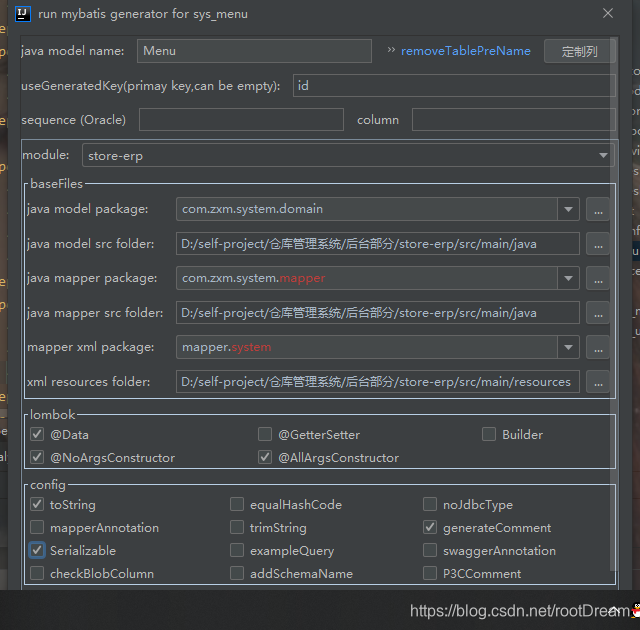The height and width of the screenshot is (630, 640).
Task: Browse for mapper xml package
Action: pyautogui.click(x=598, y=347)
